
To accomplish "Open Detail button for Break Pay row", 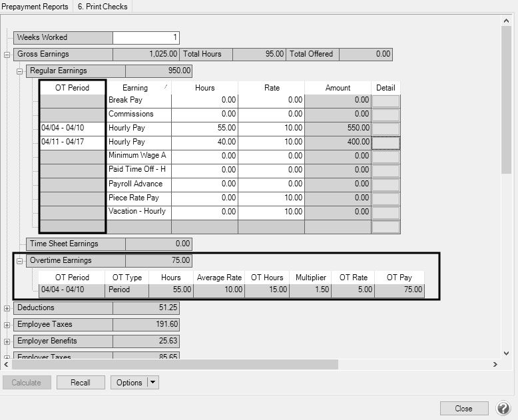I will (x=386, y=101).
